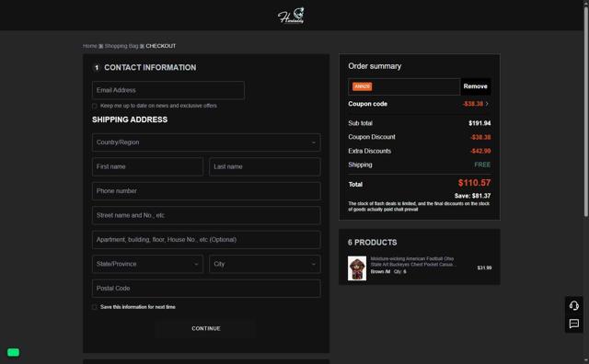Remove the applied coupon code
Image resolution: width=589 pixels, height=364 pixels.
475,86
